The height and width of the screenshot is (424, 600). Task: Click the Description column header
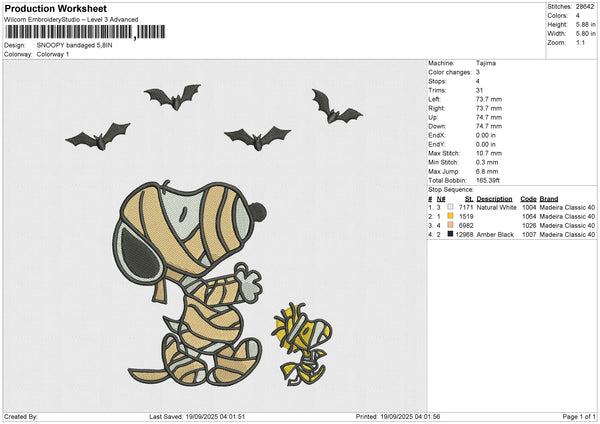[x=495, y=198]
